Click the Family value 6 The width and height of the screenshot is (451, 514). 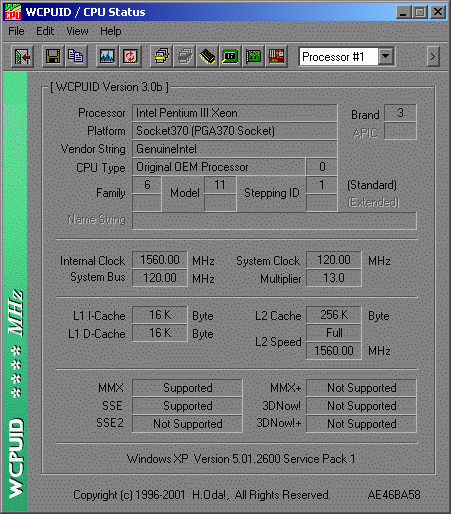147,185
